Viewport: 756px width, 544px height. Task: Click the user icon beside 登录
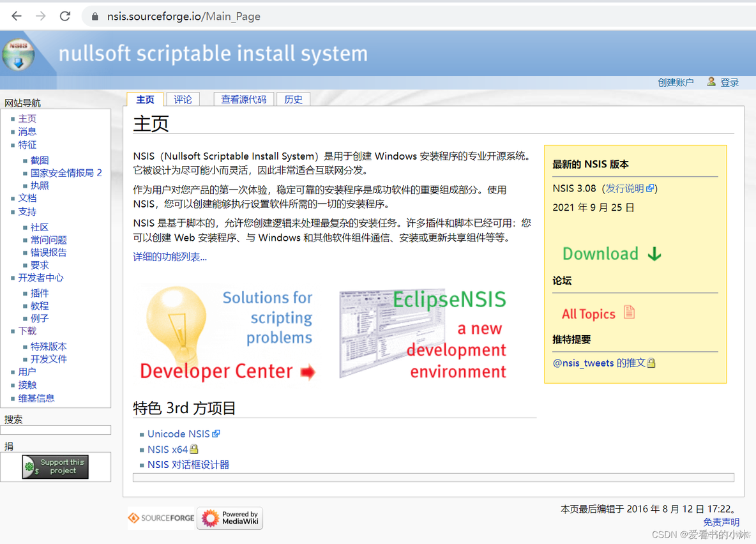(711, 82)
